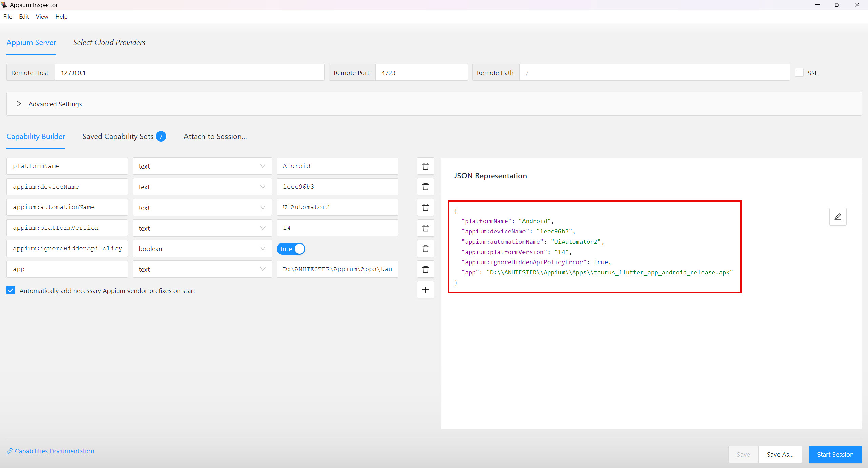Open the Edit menu
Viewport: 868px width, 468px height.
point(24,17)
